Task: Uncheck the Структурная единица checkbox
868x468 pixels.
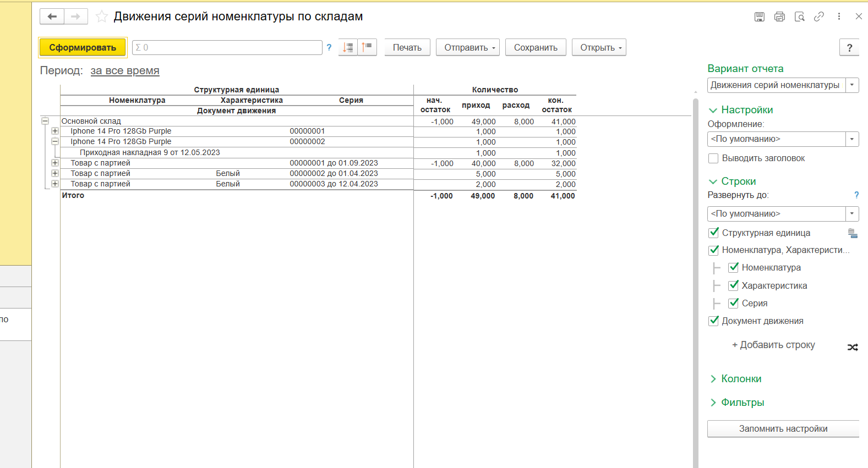Action: [714, 233]
